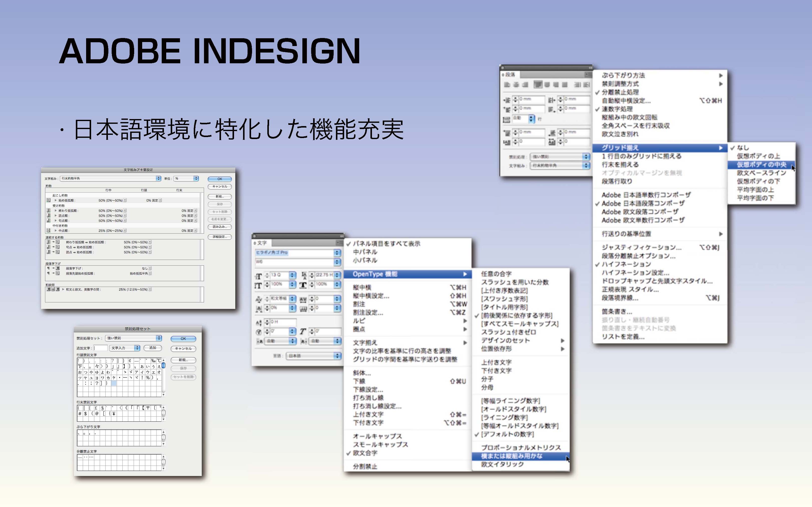
Task: Open 禁則処理セット dropdown showing 強い禁則
Action: [134, 338]
